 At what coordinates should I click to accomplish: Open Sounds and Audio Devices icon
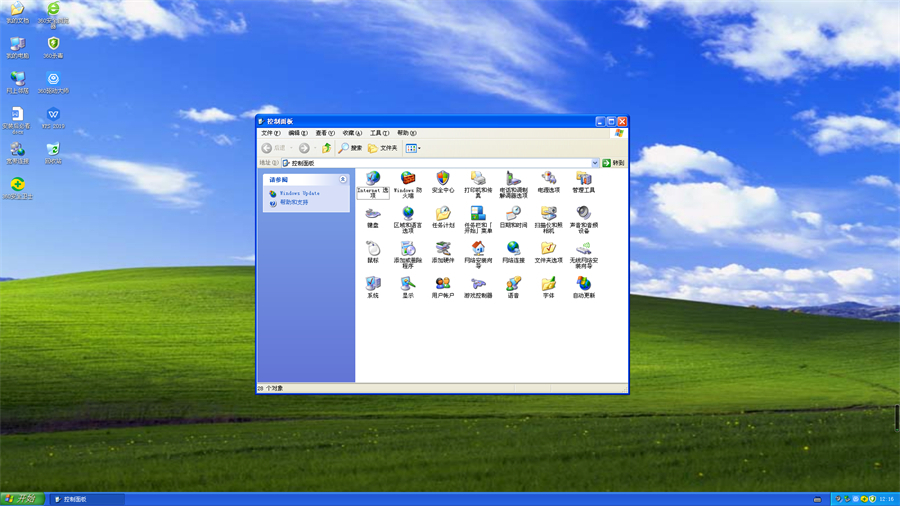[584, 219]
